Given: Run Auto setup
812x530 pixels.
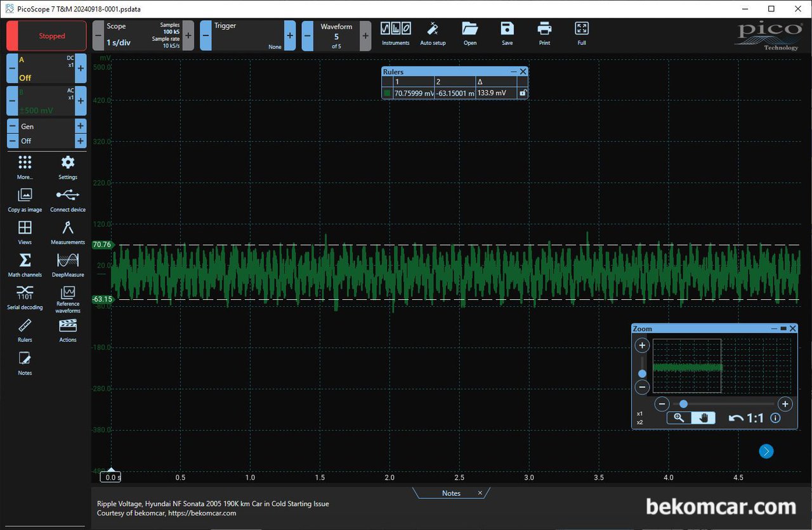Looking at the screenshot, I should pos(433,34).
